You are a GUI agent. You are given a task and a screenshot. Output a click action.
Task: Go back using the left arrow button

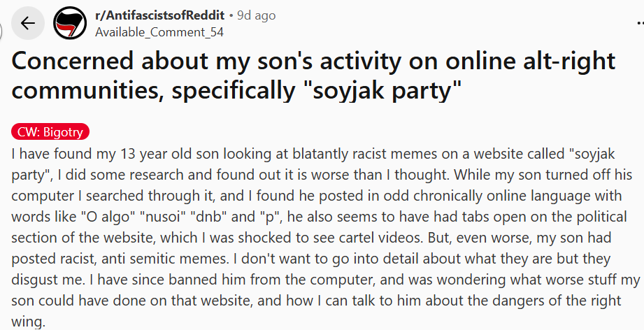point(28,23)
